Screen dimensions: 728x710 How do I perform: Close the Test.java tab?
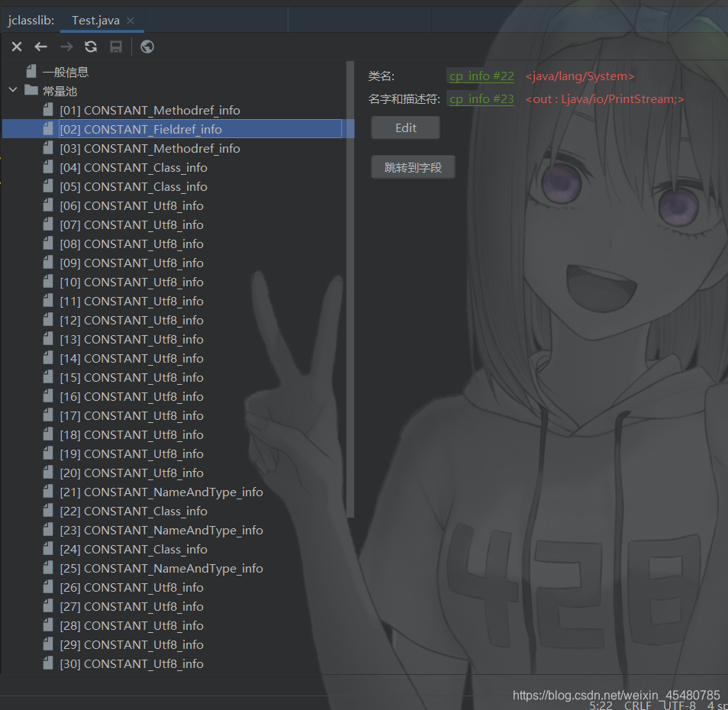(x=130, y=21)
